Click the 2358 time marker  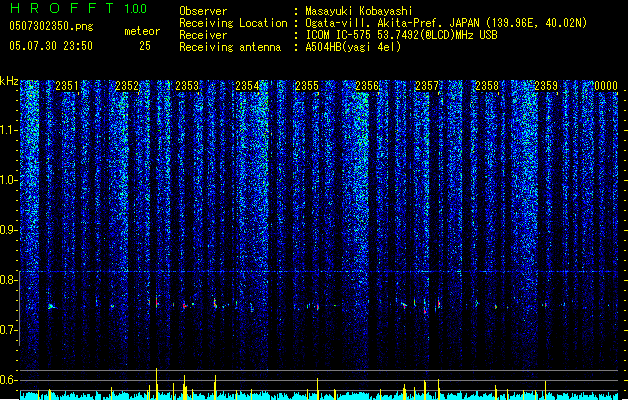pyautogui.click(x=487, y=86)
